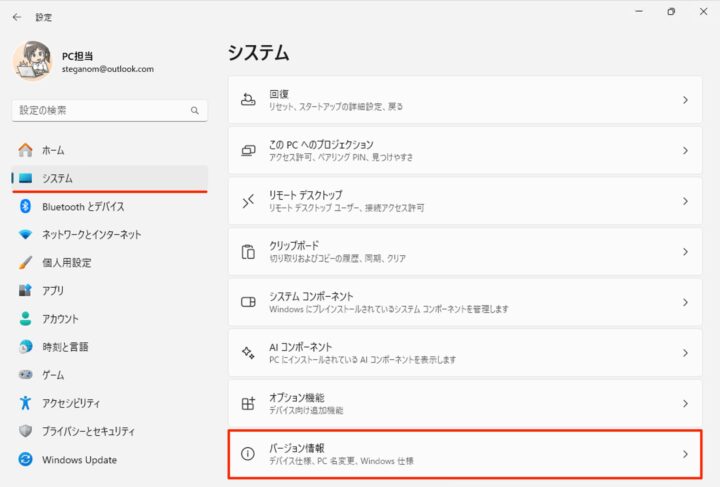Click the steganom@outlook.com account email
The height and width of the screenshot is (487, 720).
tap(108, 69)
